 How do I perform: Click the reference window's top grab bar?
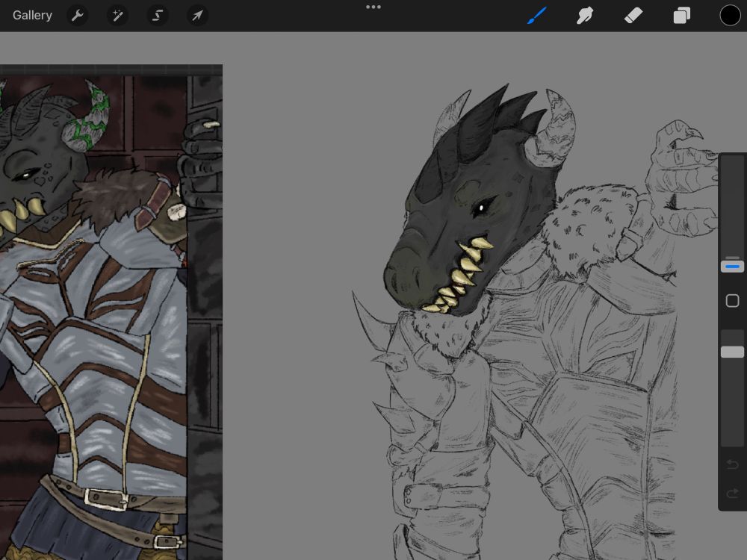click(111, 69)
